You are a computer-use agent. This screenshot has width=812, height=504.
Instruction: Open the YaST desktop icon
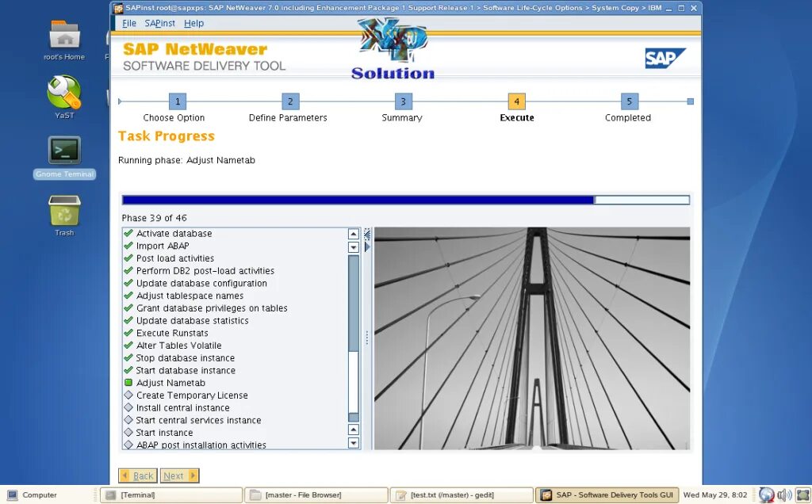click(64, 97)
